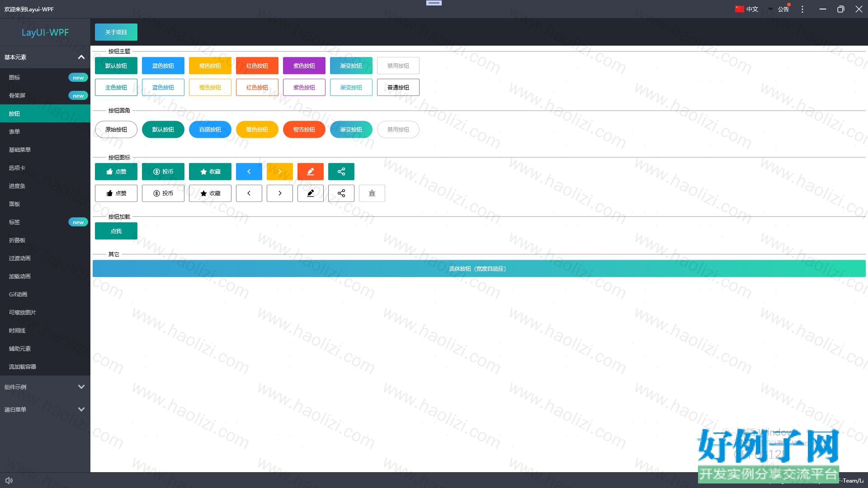Click the square gradient 渐变按钮 in 按钮主题

[x=351, y=66]
